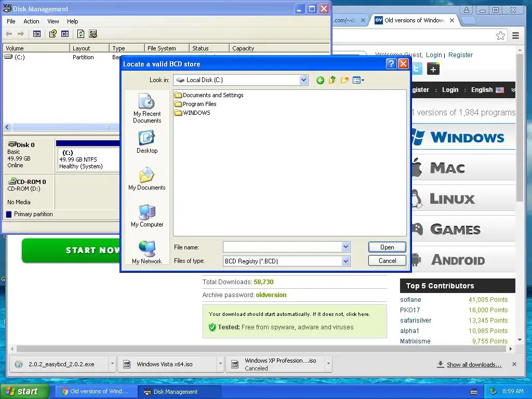The height and width of the screenshot is (399, 532).
Task: Click the taskbar clock showing 8:59 AM
Action: tap(513, 391)
